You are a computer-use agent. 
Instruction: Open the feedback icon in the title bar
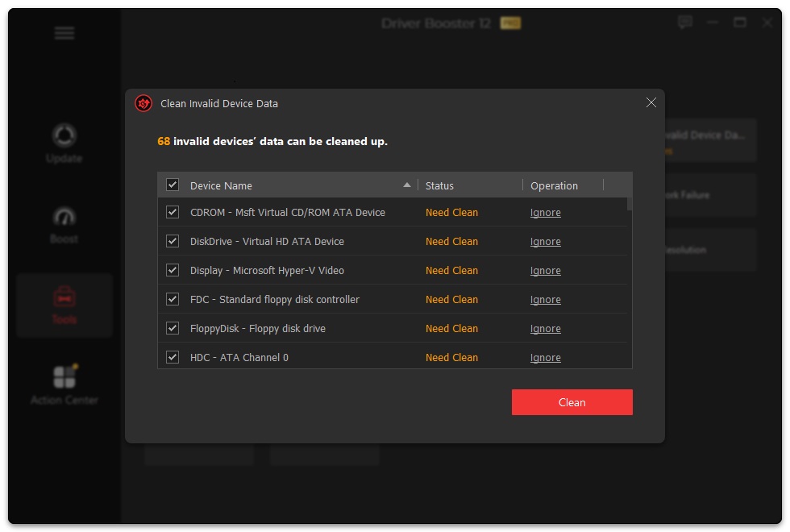coord(684,23)
